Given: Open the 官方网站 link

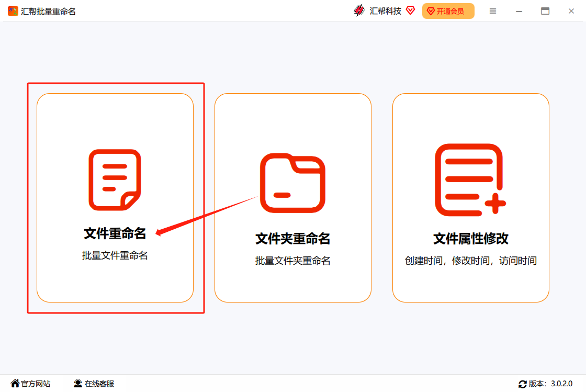Looking at the screenshot, I should 36,384.
